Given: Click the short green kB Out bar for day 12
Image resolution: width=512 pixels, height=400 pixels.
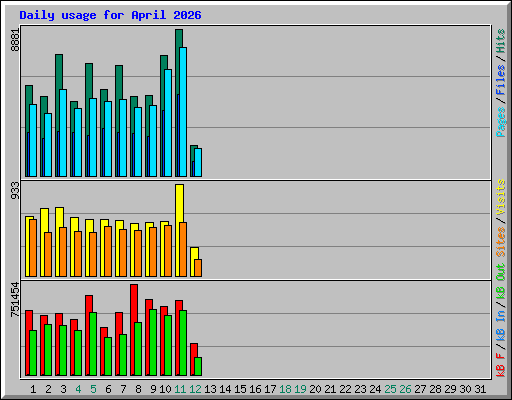Looking at the screenshot, I should click(198, 367).
